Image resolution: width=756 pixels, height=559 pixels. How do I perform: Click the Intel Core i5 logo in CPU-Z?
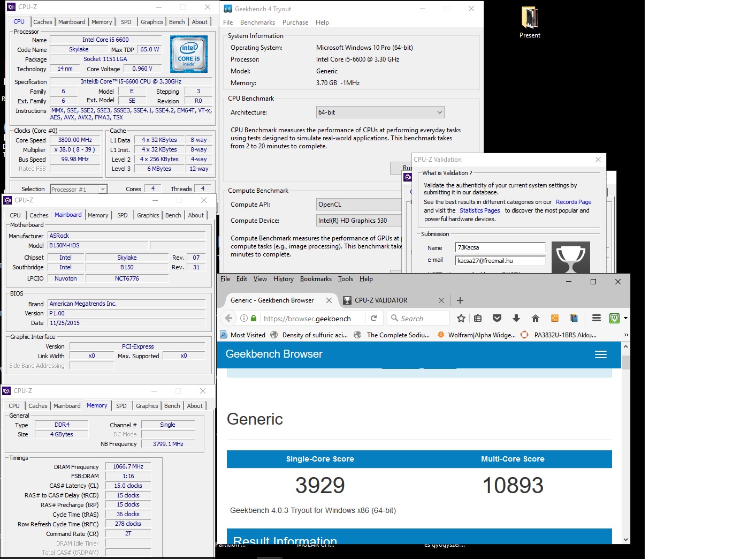189,54
